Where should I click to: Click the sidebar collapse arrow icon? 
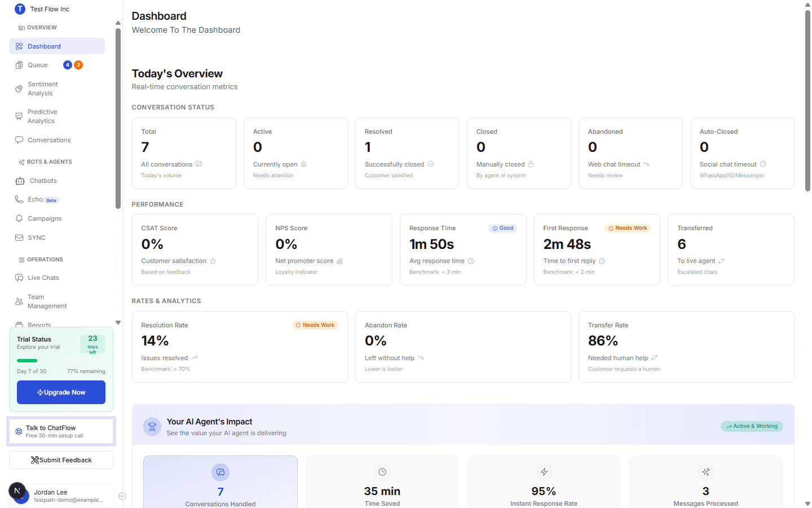click(122, 496)
